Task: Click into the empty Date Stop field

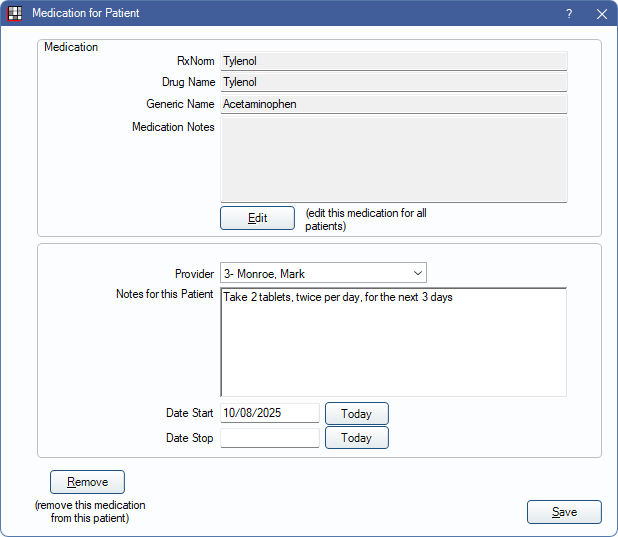Action: [x=269, y=438]
